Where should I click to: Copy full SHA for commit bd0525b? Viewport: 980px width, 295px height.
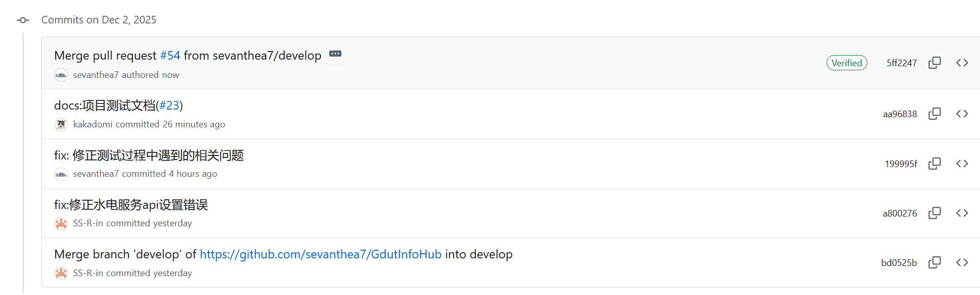[934, 262]
